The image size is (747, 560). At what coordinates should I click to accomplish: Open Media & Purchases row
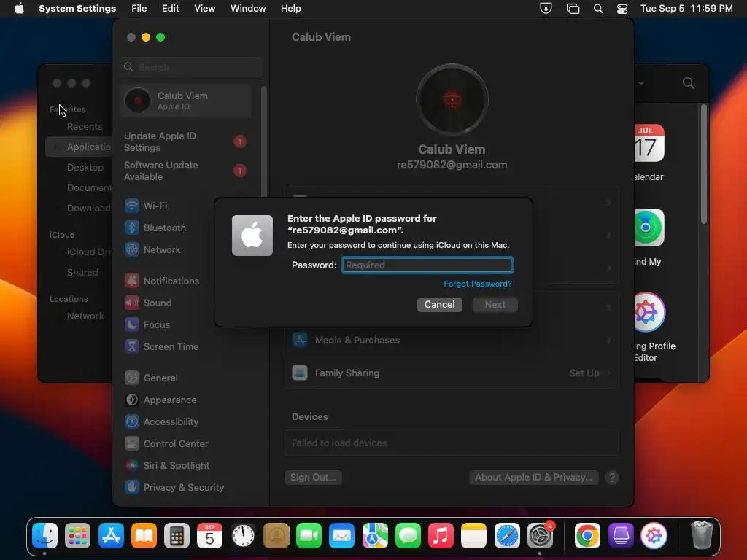click(x=451, y=340)
